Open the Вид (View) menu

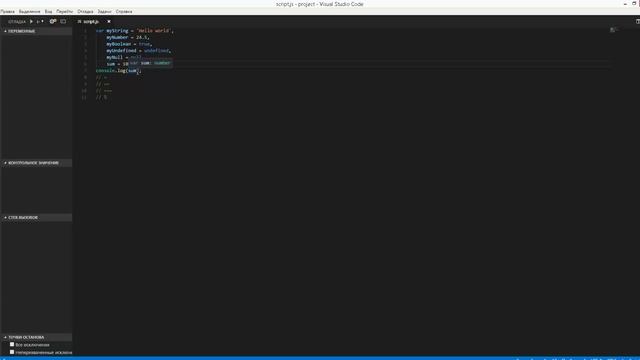[x=48, y=11]
